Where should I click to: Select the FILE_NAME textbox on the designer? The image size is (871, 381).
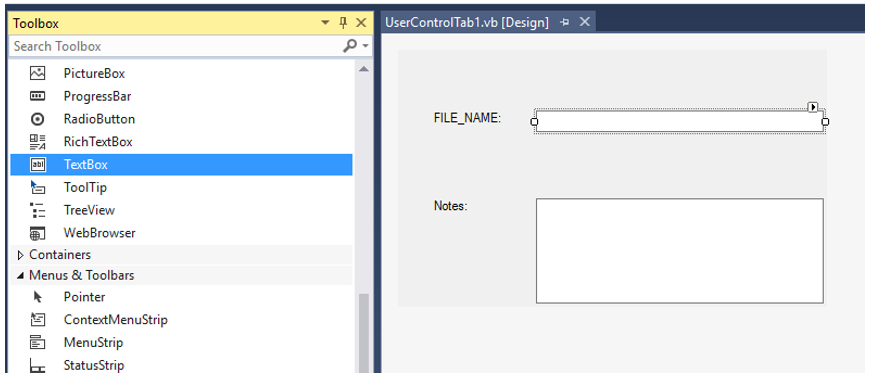tap(680, 121)
